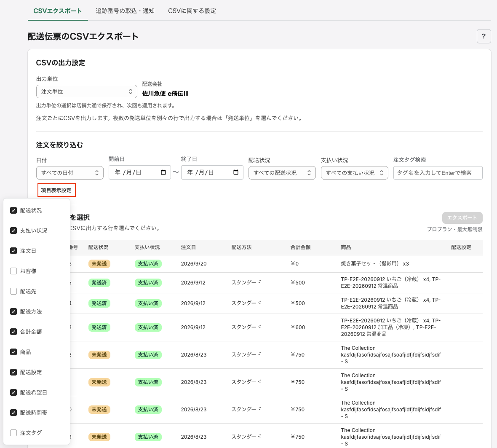
Task: Uncheck the 商品 column checkbox
Action: point(13,352)
